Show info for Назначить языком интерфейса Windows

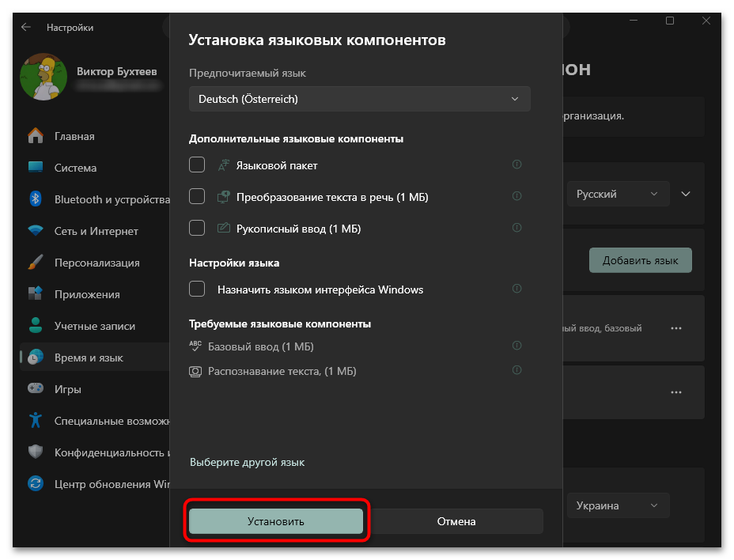(x=516, y=289)
